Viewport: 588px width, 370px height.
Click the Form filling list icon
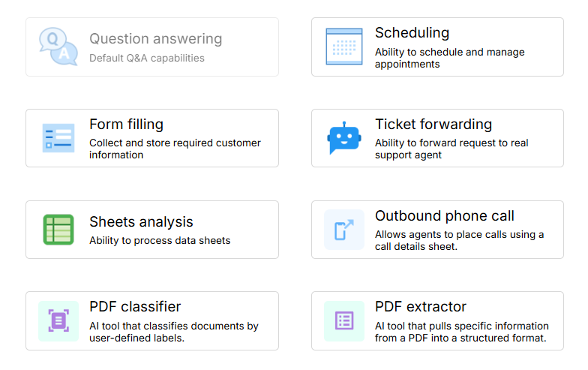click(x=58, y=138)
